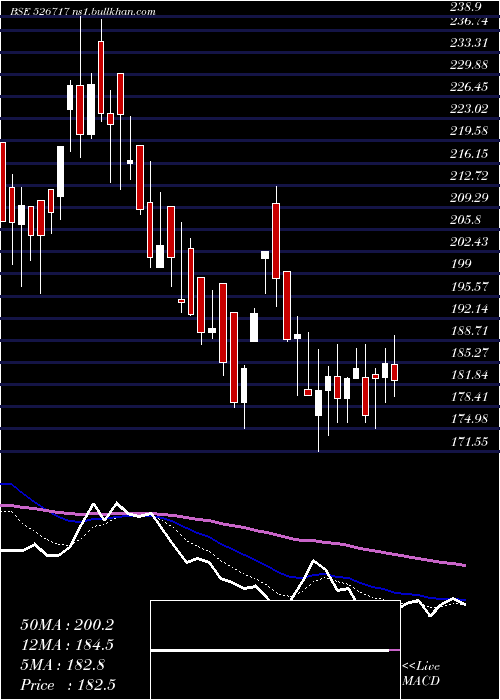The height and width of the screenshot is (700, 500).
Task: Click the 238.9 price axis label
Action: 466,7
